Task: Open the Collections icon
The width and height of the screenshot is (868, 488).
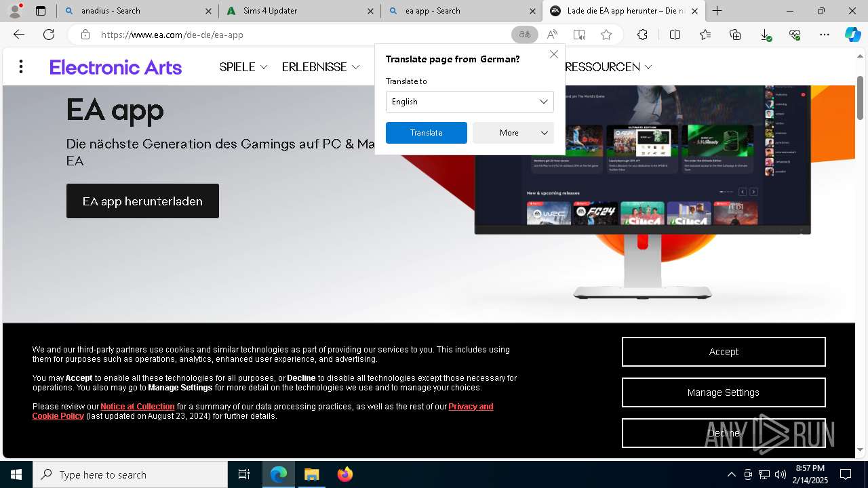Action: pos(735,35)
